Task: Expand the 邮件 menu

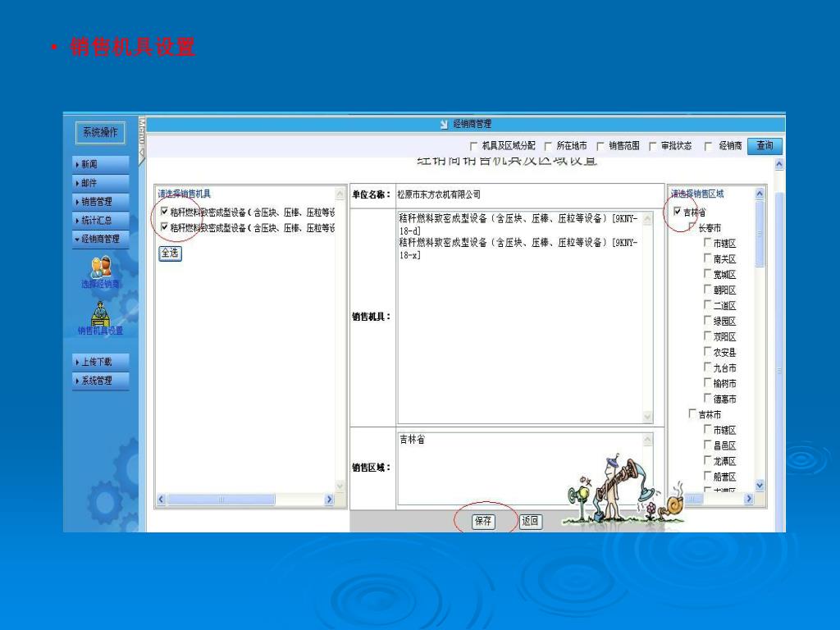Action: pos(101,183)
